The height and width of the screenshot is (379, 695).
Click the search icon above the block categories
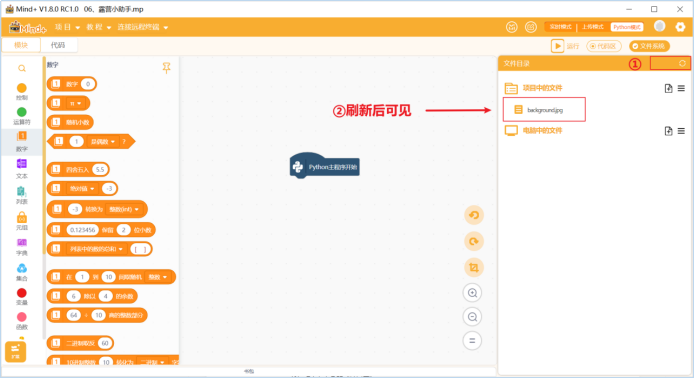(22, 68)
